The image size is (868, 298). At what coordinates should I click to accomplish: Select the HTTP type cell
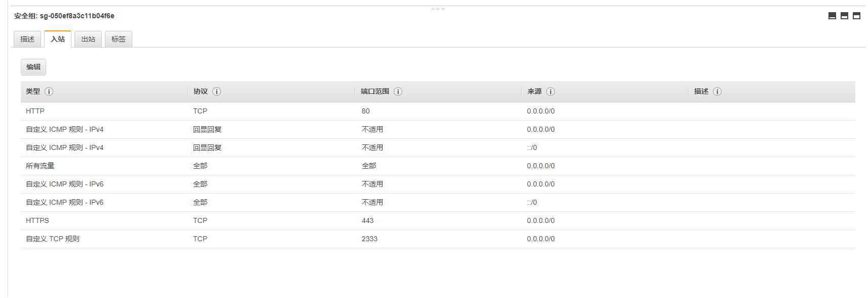click(x=35, y=111)
